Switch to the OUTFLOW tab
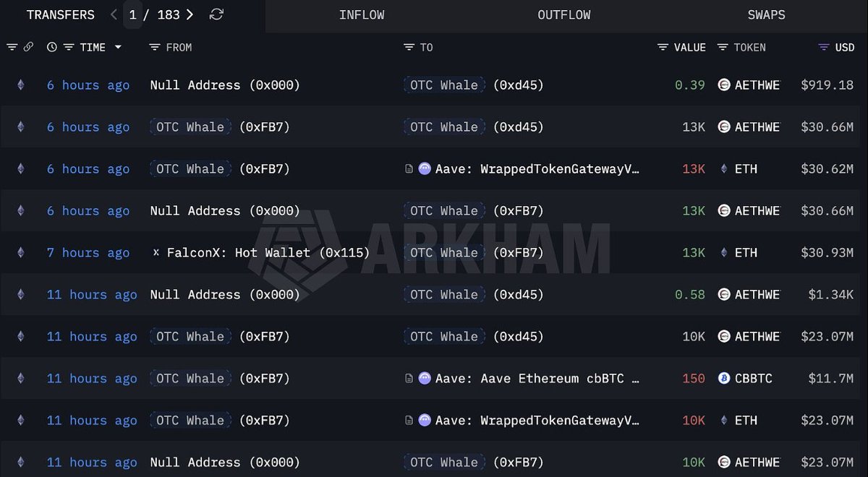The image size is (868, 477). (x=564, y=15)
